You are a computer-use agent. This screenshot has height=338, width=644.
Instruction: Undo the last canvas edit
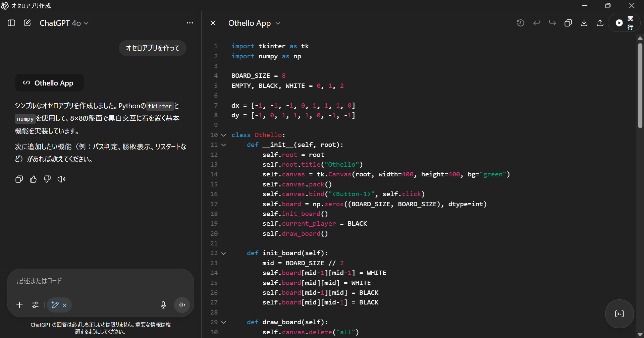(x=537, y=23)
